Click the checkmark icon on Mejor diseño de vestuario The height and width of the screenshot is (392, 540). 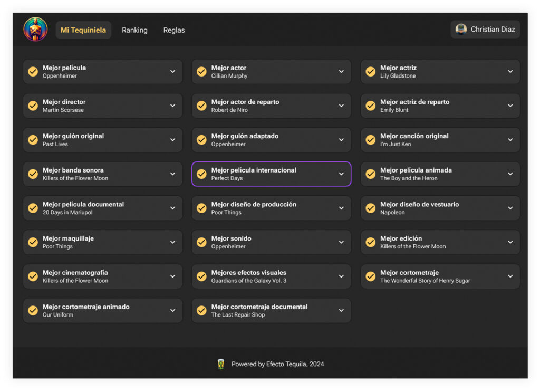(x=371, y=208)
